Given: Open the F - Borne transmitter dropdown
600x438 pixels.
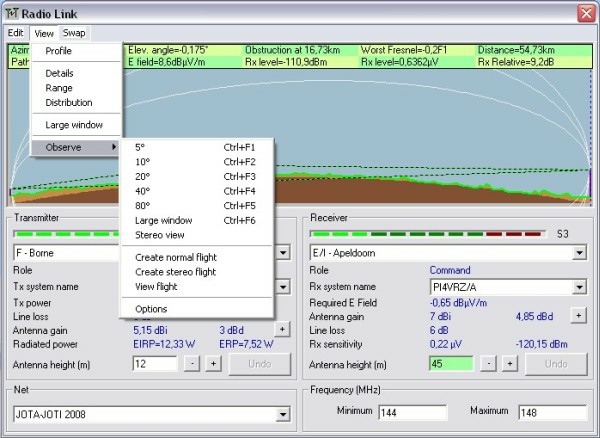Looking at the screenshot, I should tap(283, 253).
